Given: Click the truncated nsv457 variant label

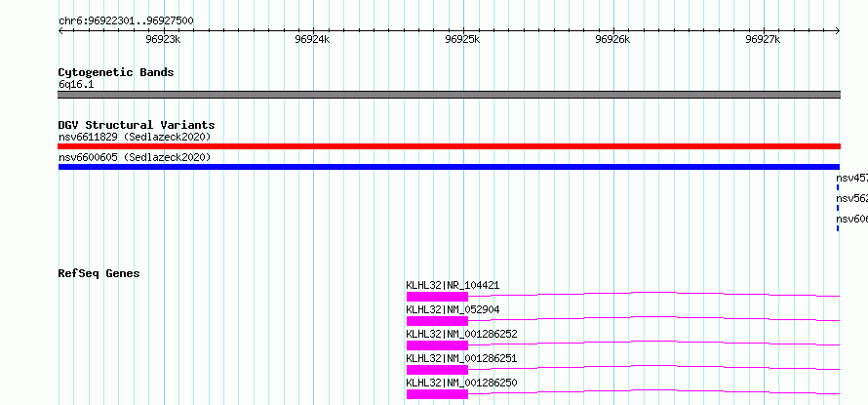Looking at the screenshot, I should (852, 179).
